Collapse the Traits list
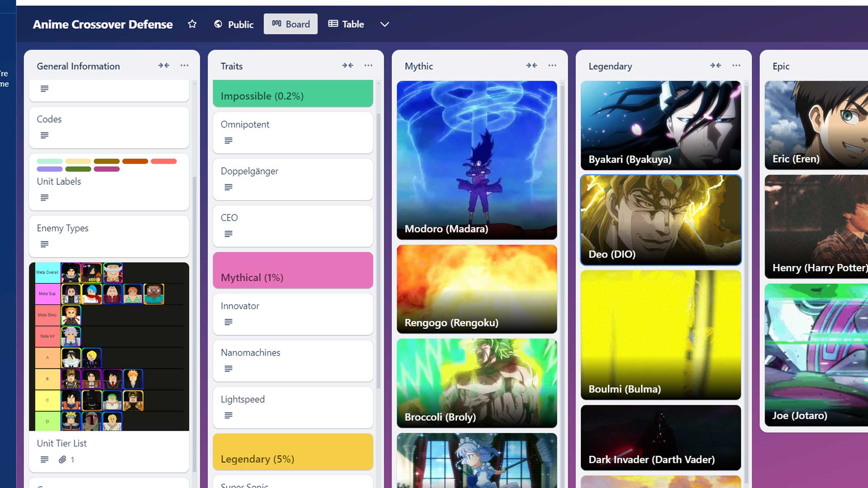868x488 pixels. (348, 66)
